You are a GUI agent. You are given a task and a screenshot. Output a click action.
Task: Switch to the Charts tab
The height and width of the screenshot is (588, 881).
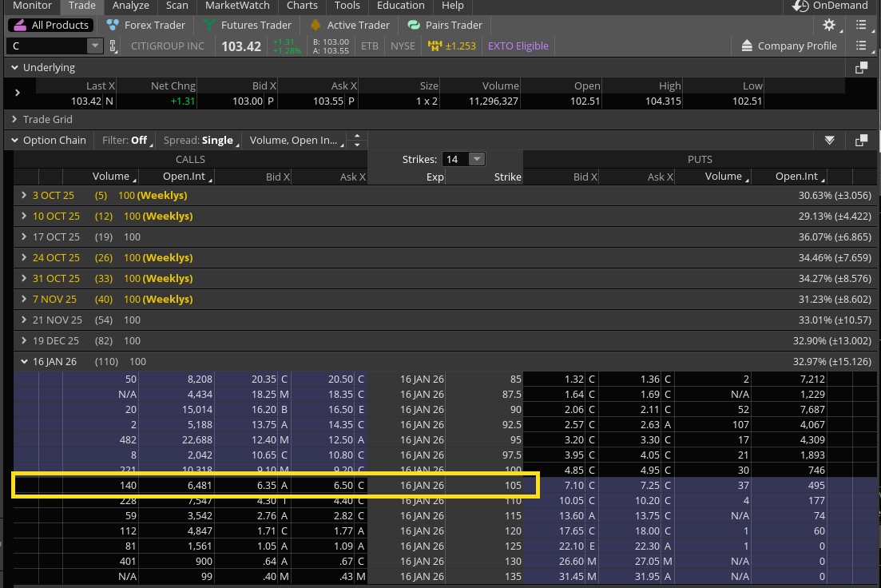(302, 6)
